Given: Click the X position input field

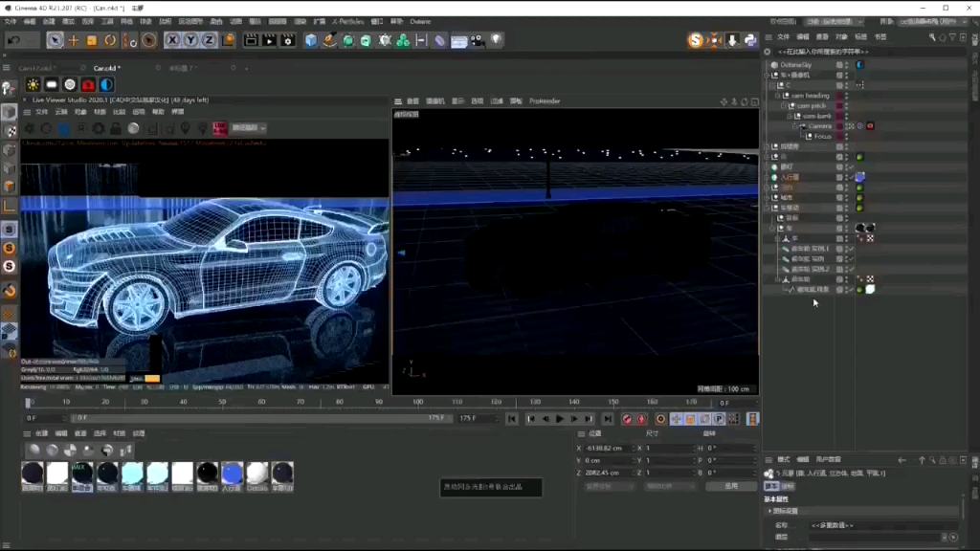Looking at the screenshot, I should [x=609, y=448].
